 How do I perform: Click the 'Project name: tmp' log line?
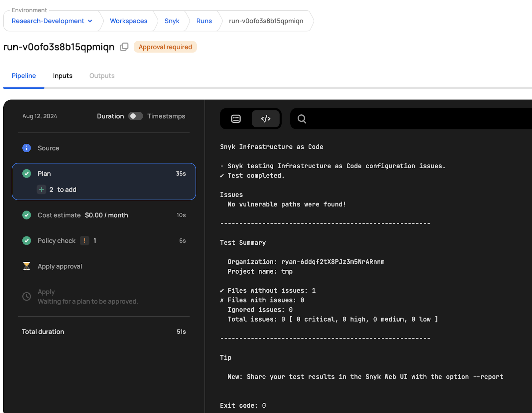click(x=260, y=271)
